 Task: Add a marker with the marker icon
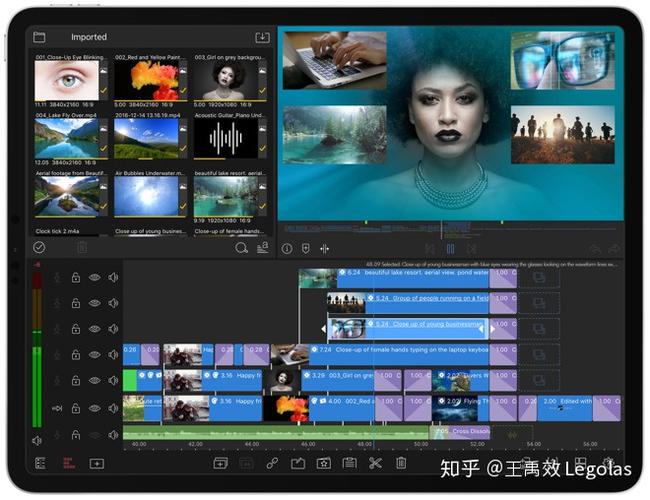pos(306,249)
